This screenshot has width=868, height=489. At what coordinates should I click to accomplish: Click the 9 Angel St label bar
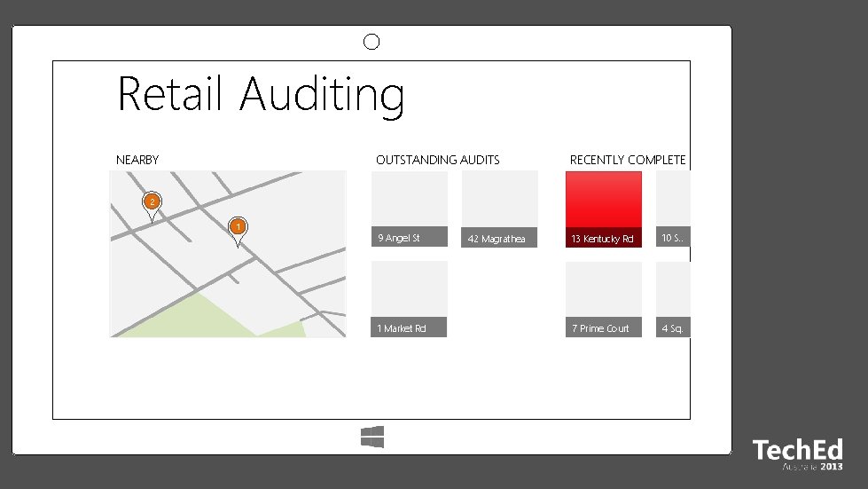[409, 237]
